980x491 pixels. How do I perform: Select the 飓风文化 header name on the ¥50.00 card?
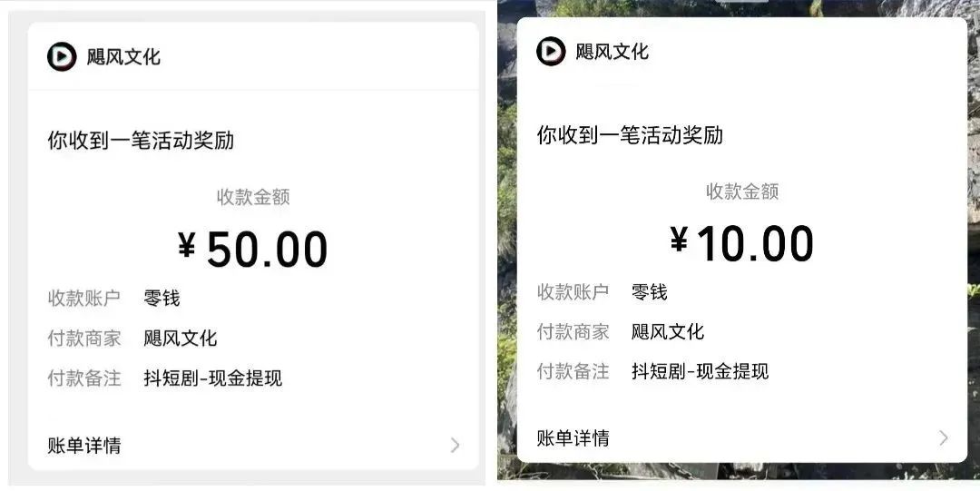(x=123, y=56)
